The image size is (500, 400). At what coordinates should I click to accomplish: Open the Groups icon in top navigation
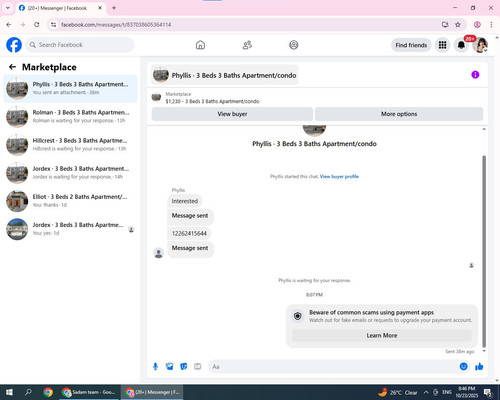coord(294,45)
